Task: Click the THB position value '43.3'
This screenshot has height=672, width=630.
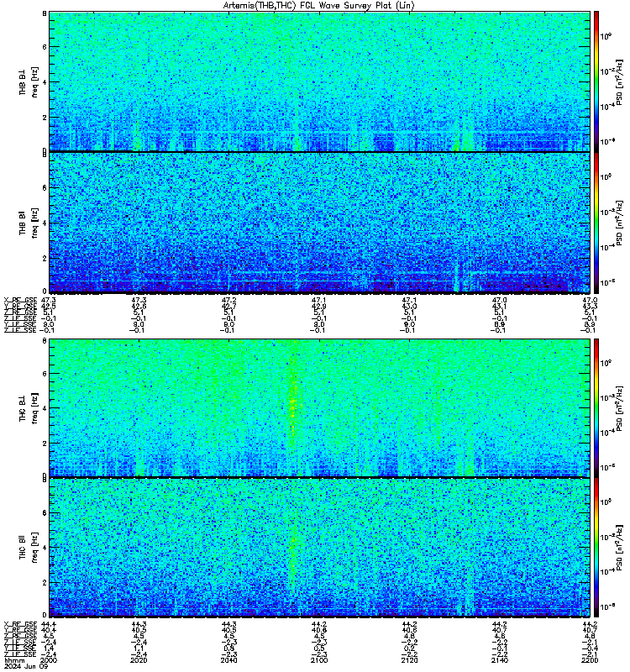Action: tap(590, 307)
